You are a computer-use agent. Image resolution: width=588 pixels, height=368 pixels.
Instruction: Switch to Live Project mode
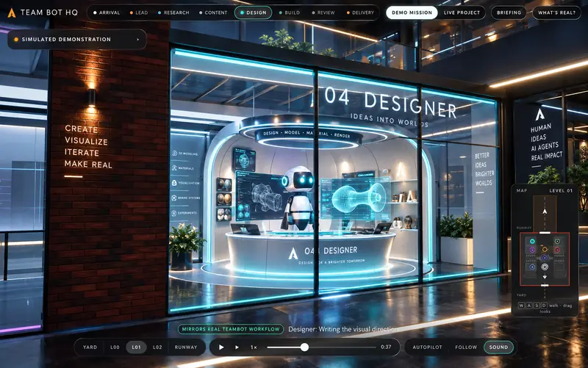[462, 12]
